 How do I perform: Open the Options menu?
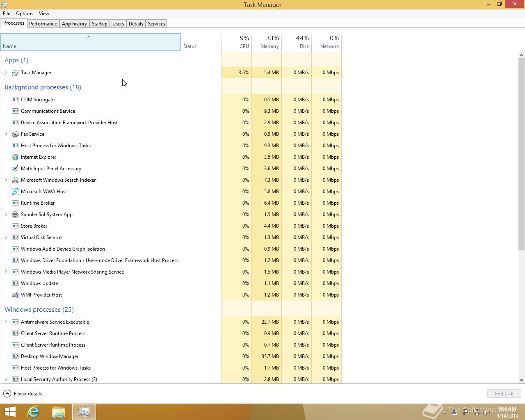coord(25,14)
